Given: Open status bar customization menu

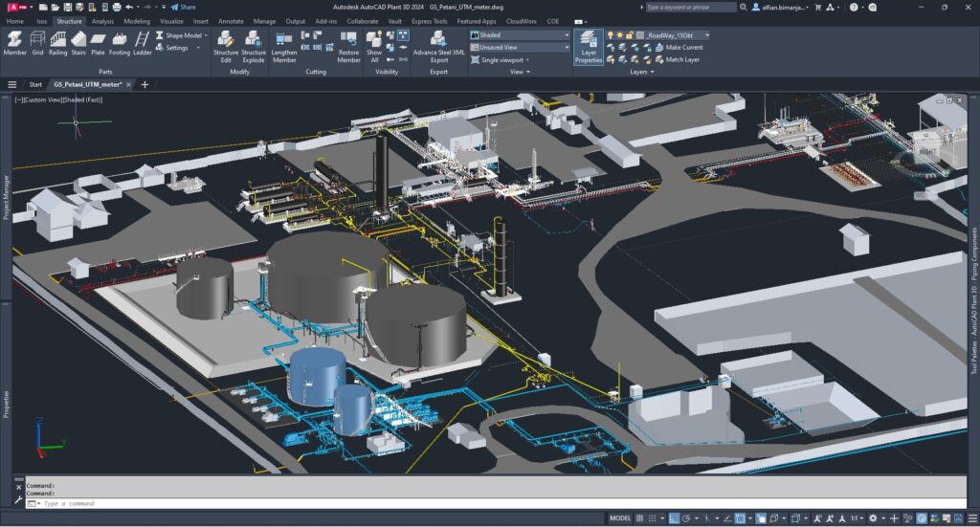Looking at the screenshot, I should (x=972, y=518).
